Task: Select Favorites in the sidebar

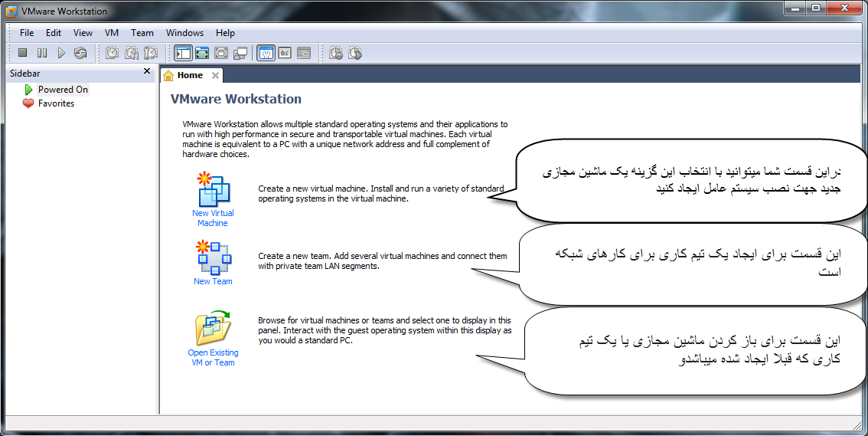Action: [x=56, y=103]
